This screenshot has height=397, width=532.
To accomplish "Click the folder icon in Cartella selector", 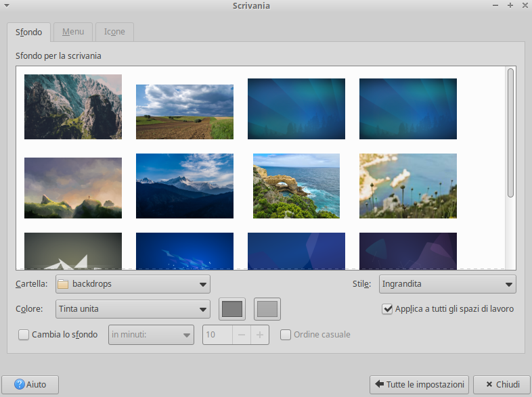I will point(63,284).
